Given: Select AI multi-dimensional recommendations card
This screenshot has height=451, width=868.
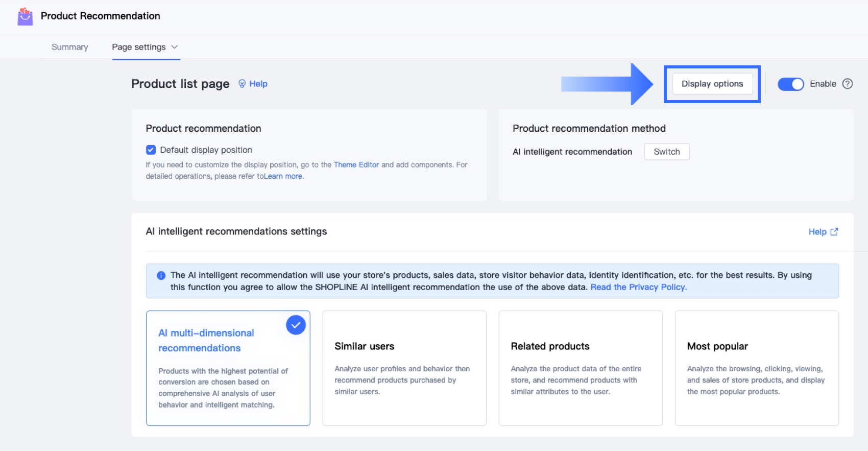Looking at the screenshot, I should pyautogui.click(x=228, y=368).
